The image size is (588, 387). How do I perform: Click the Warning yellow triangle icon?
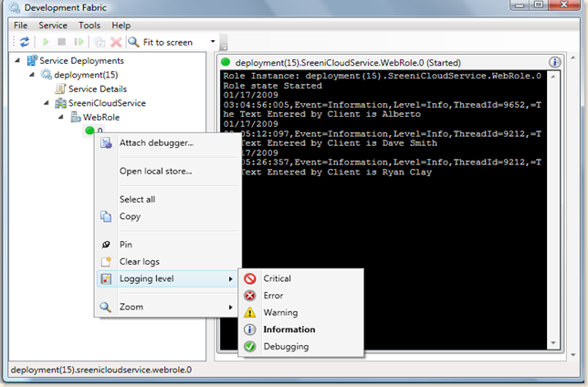250,312
